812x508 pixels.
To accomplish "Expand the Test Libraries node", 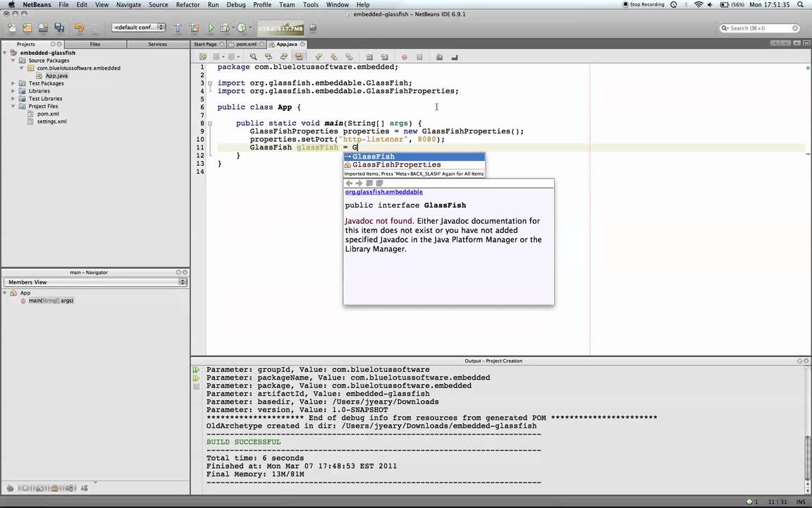I will 13,99.
